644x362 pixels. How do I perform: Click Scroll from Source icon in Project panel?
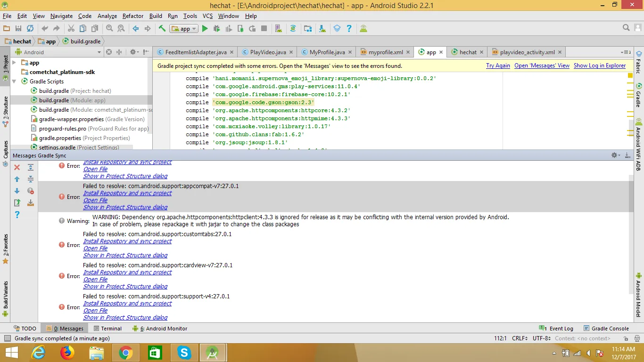(109, 52)
